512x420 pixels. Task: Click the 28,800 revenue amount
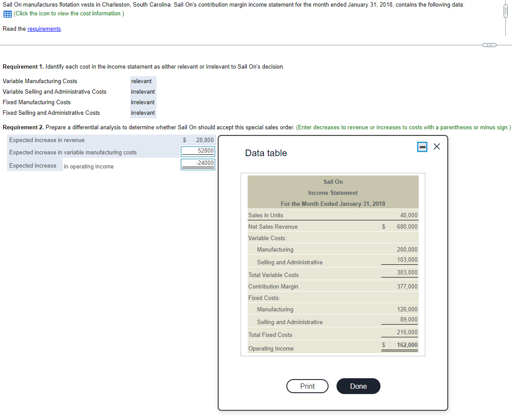[205, 140]
